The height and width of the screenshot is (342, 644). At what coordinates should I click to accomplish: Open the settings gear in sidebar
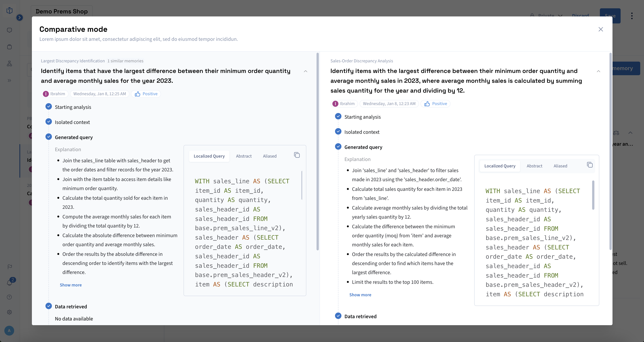9,312
